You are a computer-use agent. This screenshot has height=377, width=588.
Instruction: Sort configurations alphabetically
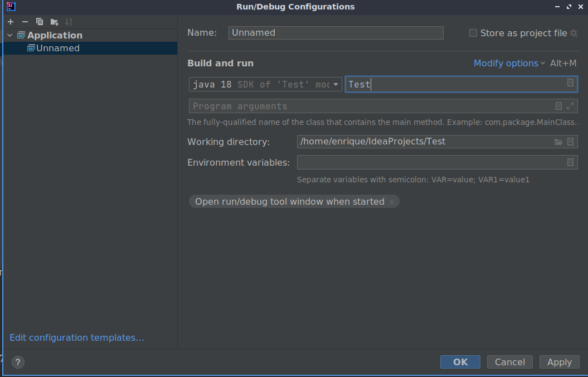[x=69, y=22]
